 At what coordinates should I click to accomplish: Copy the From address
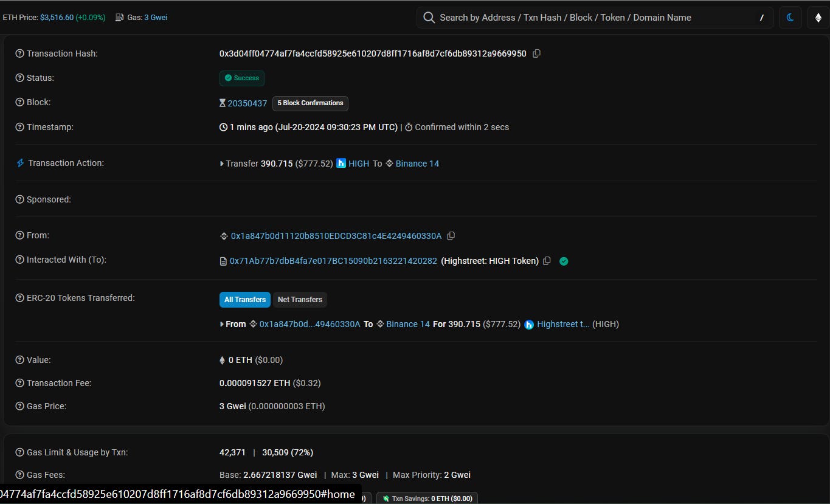(451, 236)
